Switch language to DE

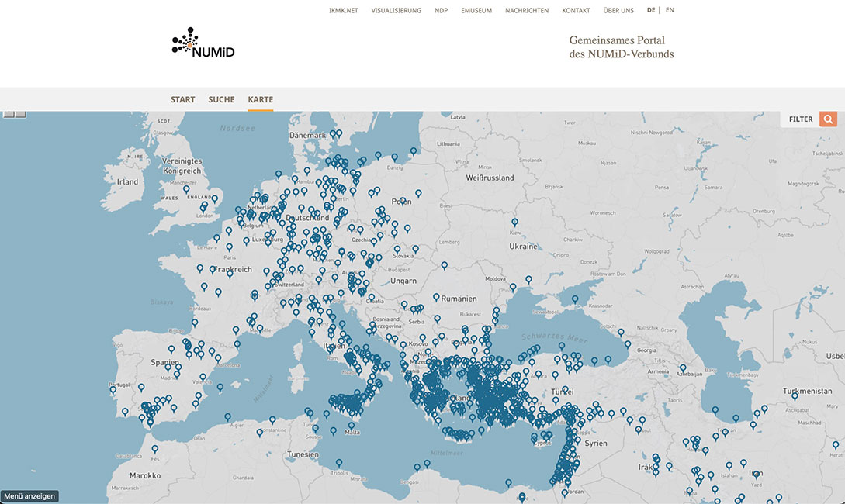point(651,10)
